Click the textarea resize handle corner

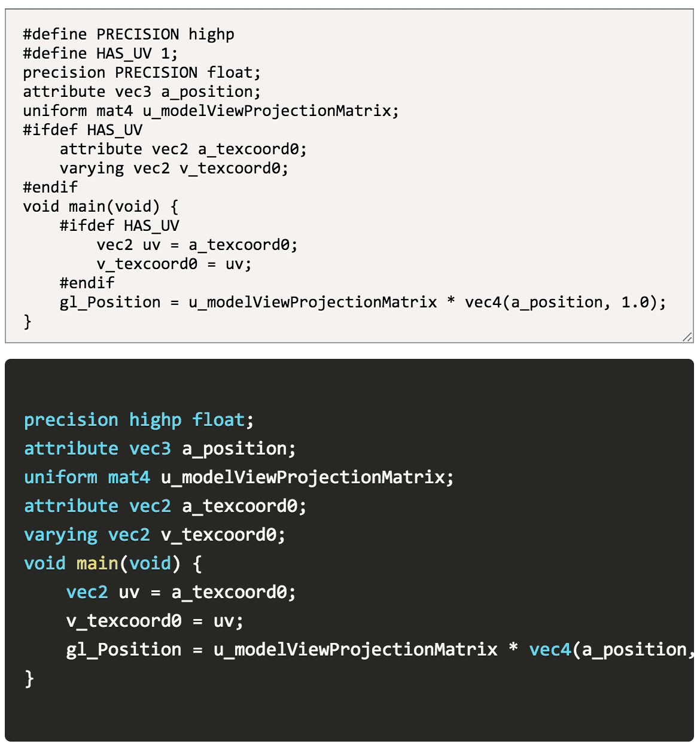pyautogui.click(x=687, y=337)
